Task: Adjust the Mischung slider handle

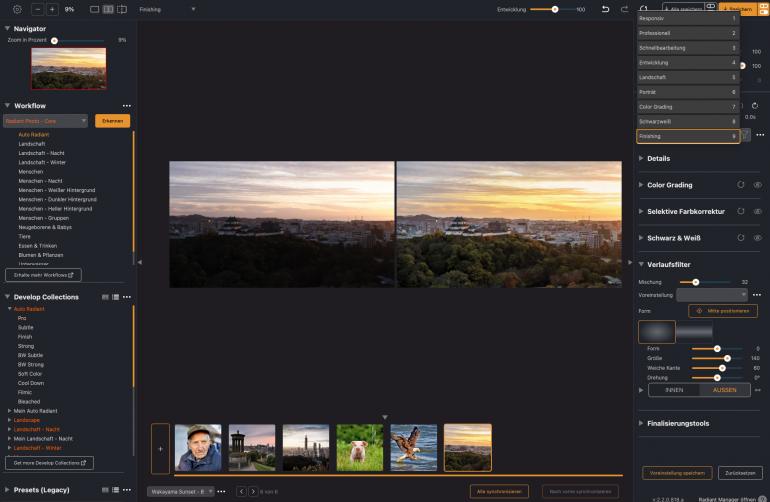Action: [x=696, y=282]
